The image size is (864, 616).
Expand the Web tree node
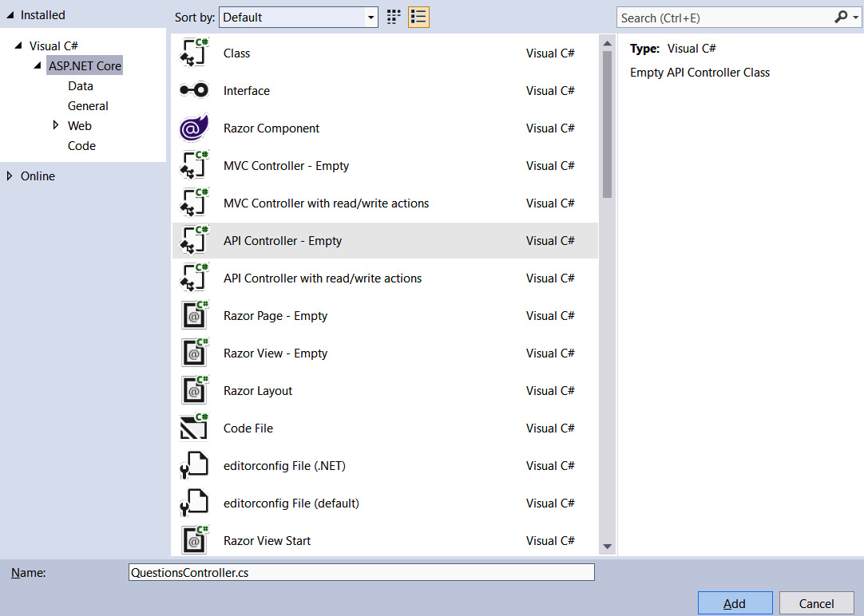pyautogui.click(x=56, y=125)
